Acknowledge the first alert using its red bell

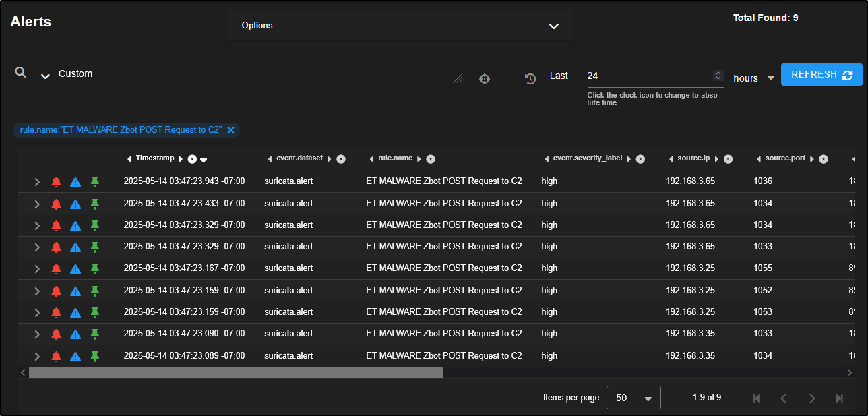[x=56, y=181]
